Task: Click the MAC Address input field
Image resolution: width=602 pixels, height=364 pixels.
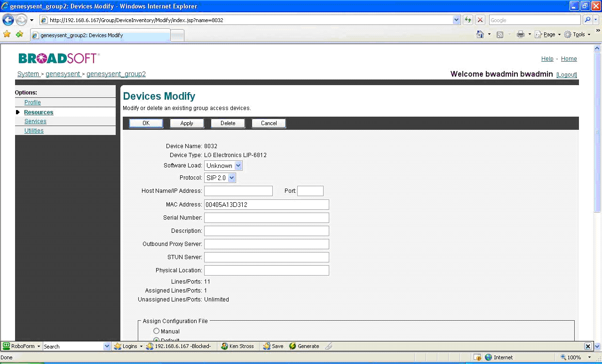Action: click(266, 205)
